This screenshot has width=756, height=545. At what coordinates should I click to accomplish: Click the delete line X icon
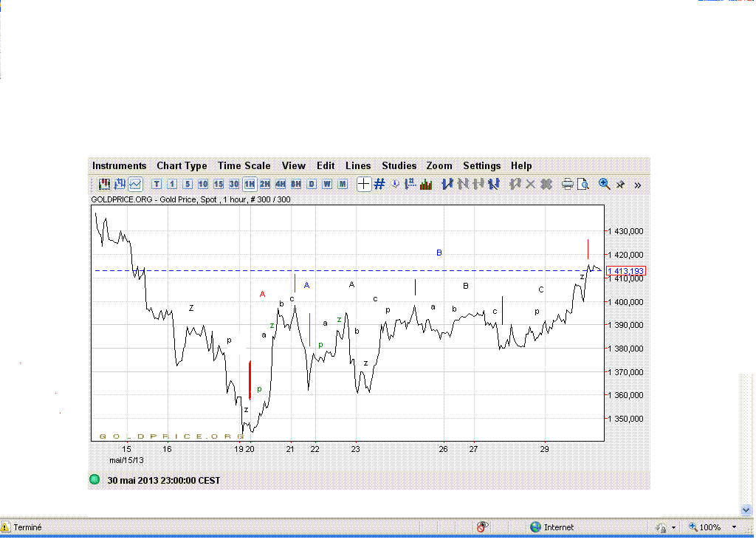(x=530, y=184)
